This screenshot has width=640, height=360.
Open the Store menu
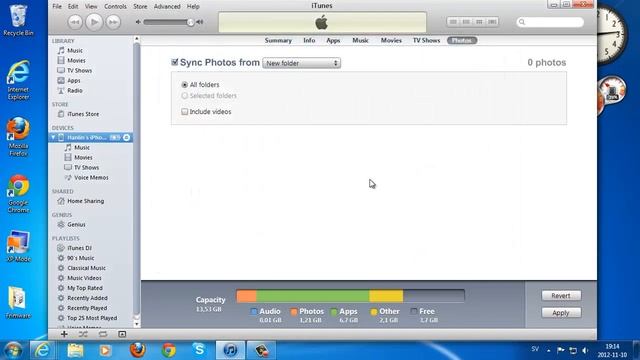[x=140, y=7]
